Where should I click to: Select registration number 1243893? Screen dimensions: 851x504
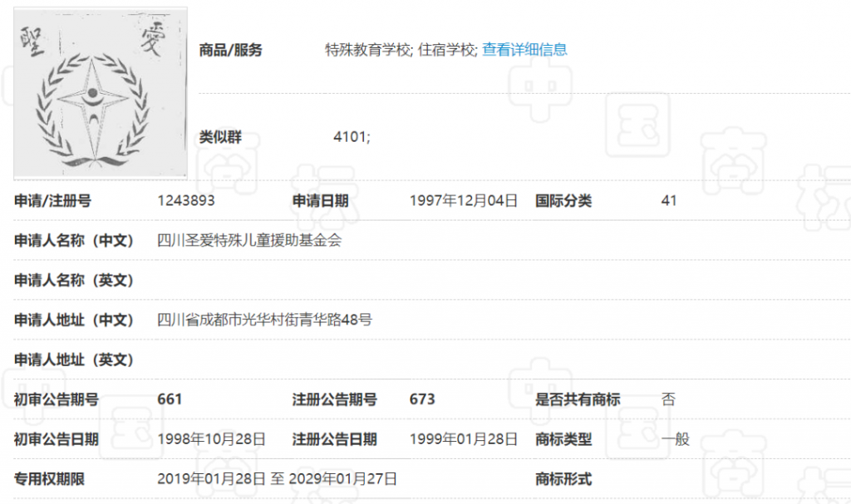186,201
